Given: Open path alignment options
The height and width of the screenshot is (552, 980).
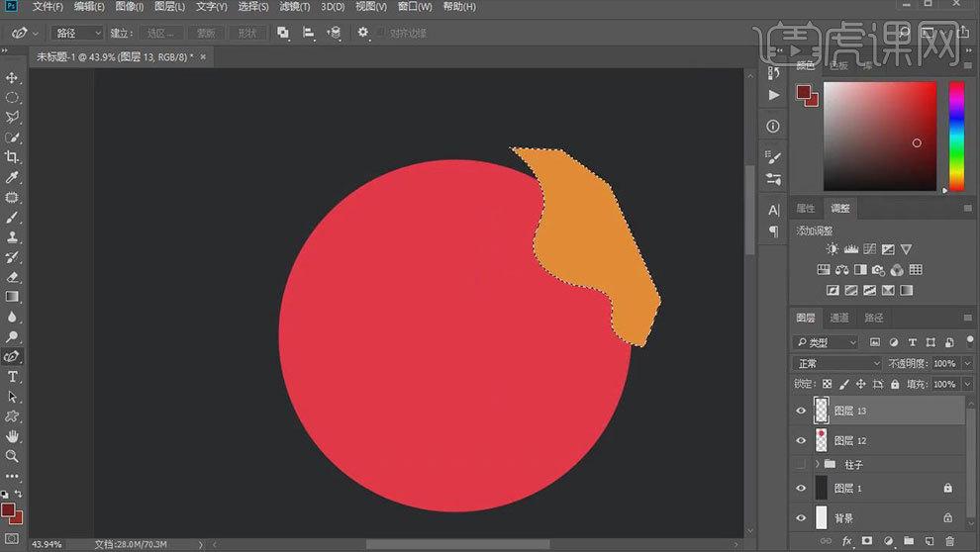Looking at the screenshot, I should [308, 33].
